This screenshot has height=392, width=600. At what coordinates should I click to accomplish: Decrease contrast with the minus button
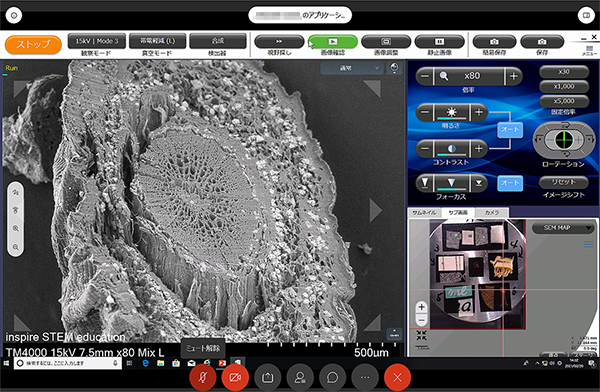click(425, 149)
